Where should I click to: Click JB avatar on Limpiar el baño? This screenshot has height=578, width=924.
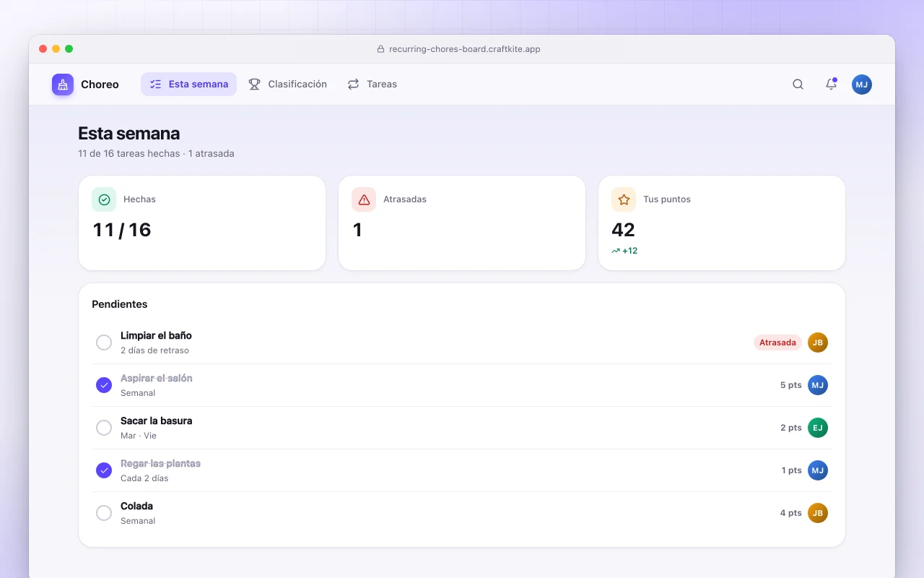(817, 342)
